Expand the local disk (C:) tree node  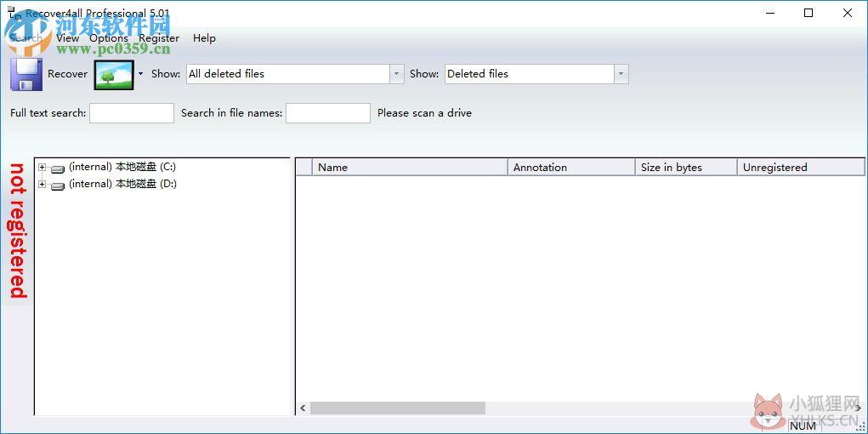point(42,168)
